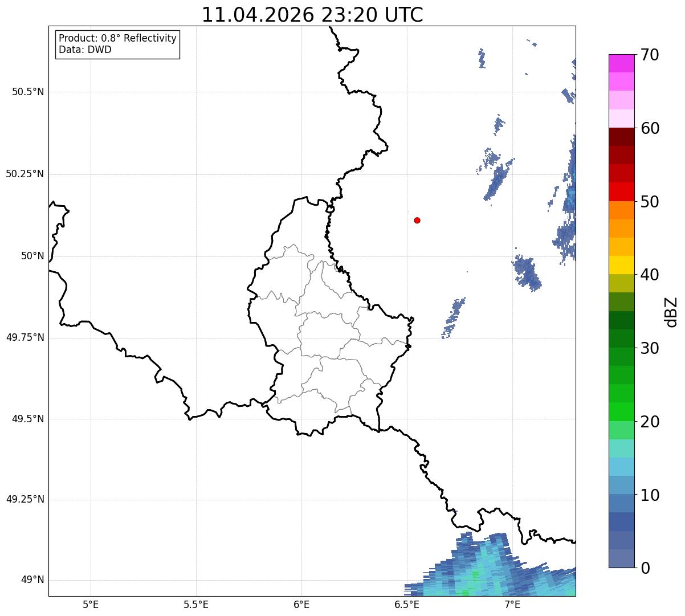The height and width of the screenshot is (616, 685).
Task: Click the dBZ colorbar label
Action: [671, 312]
